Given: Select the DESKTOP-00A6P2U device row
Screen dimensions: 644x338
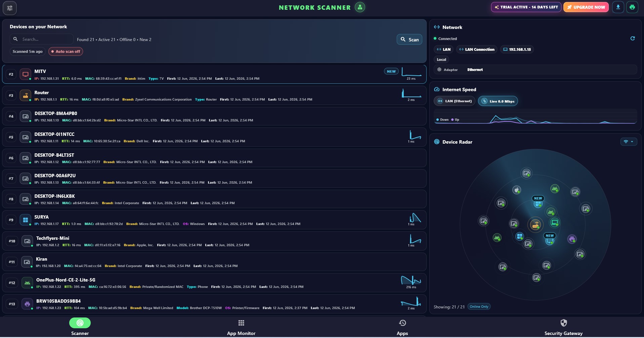Looking at the screenshot, I should pyautogui.click(x=214, y=179).
